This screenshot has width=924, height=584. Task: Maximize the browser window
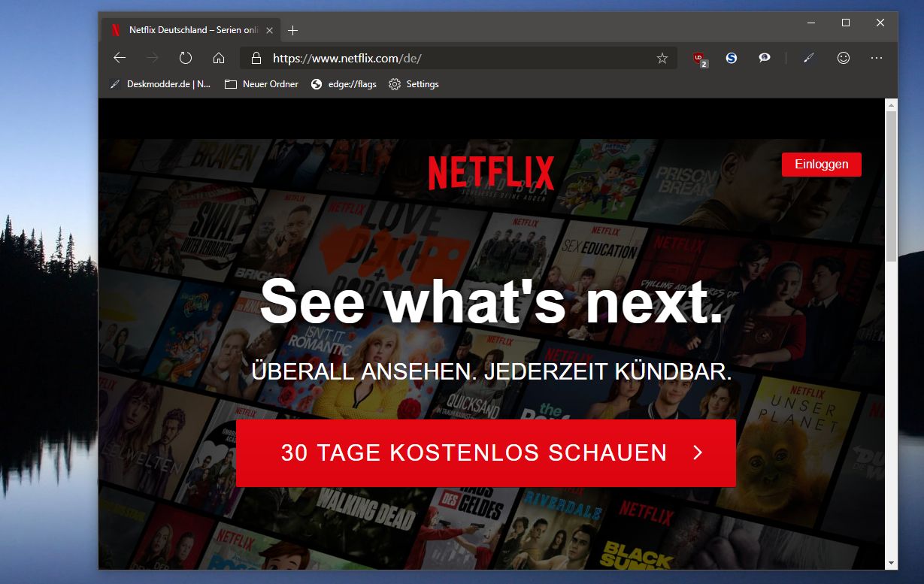pyautogui.click(x=846, y=23)
